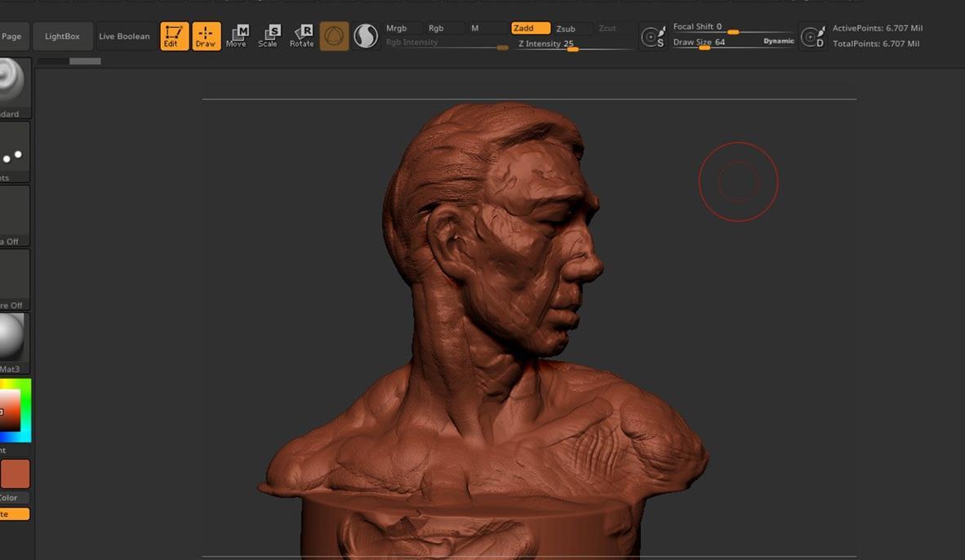Image resolution: width=965 pixels, height=560 pixels.
Task: Select the Scale tool
Action: coord(269,36)
